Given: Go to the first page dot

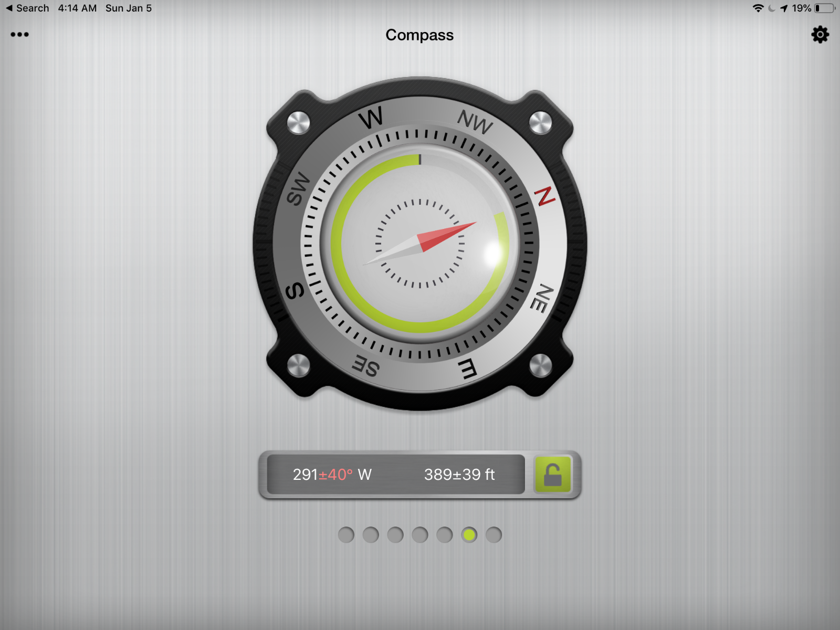Looking at the screenshot, I should (346, 535).
